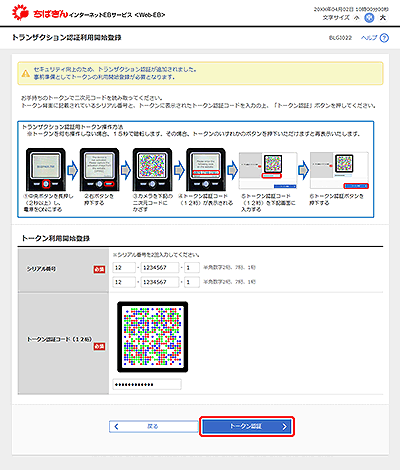
Task: Select large font size option
Action: coord(383,18)
